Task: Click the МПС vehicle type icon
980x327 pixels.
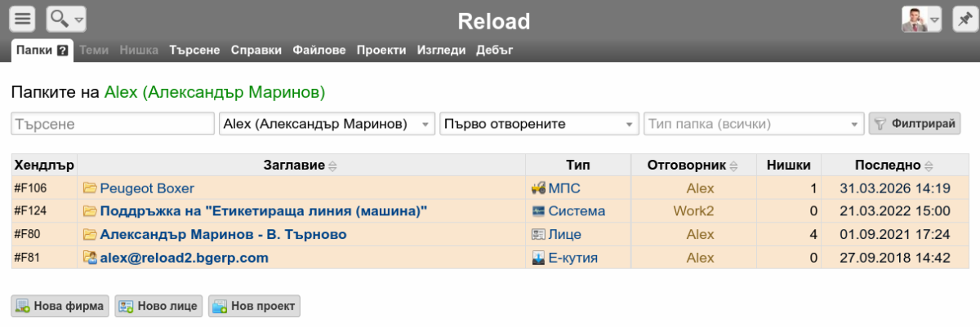Action: (538, 188)
